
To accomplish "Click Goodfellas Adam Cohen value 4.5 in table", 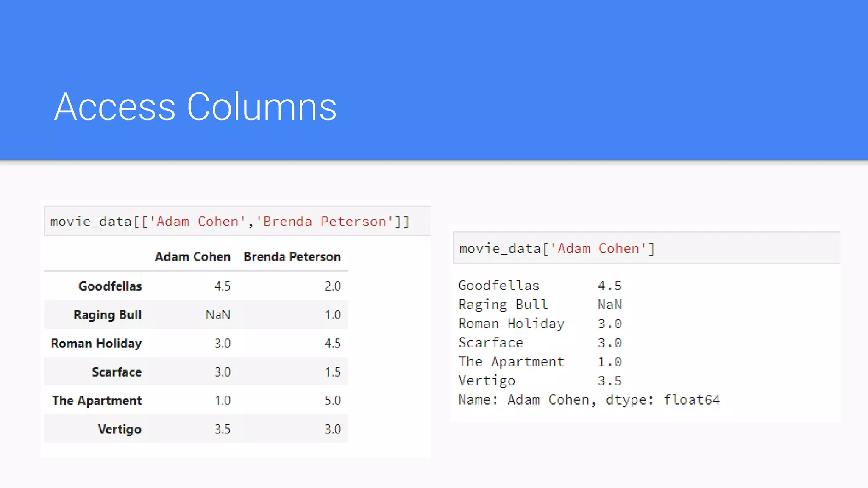I will tap(223, 286).
